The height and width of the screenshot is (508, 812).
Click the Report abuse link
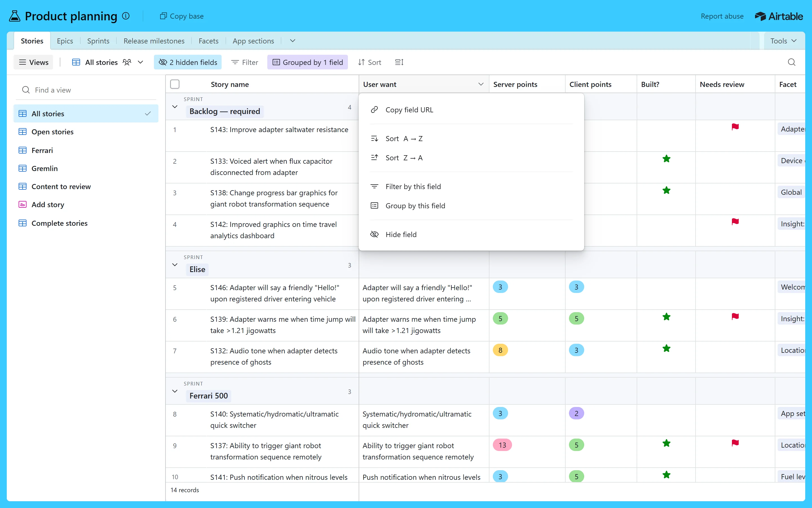pos(722,16)
